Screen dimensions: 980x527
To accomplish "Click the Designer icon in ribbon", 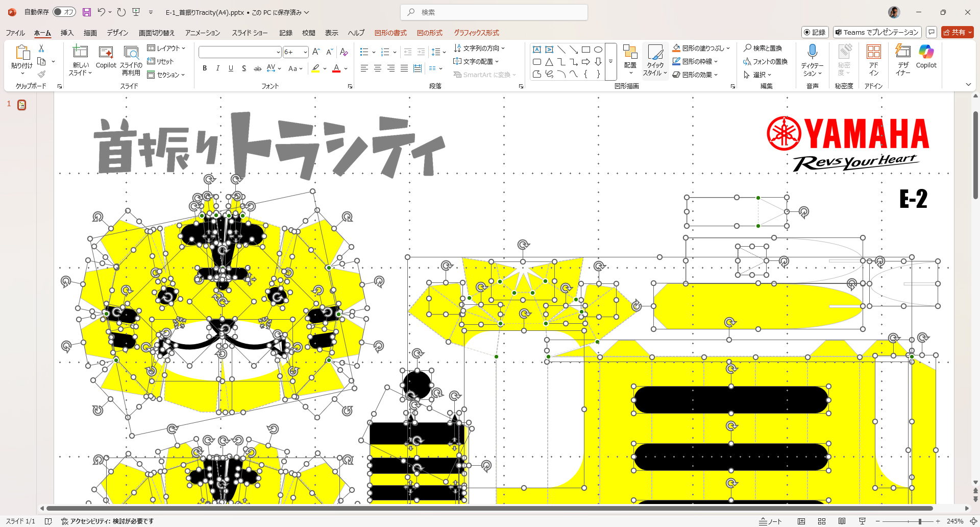I will 903,60.
